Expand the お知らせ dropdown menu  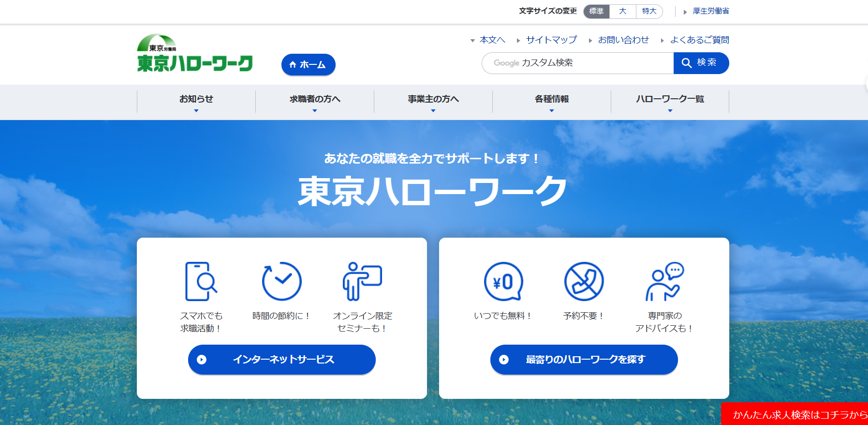tap(196, 102)
